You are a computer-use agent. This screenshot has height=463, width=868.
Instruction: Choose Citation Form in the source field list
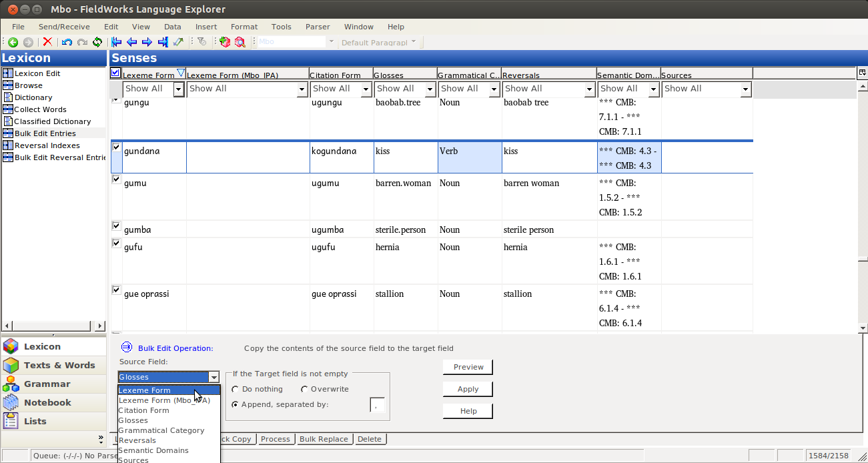(x=169, y=410)
